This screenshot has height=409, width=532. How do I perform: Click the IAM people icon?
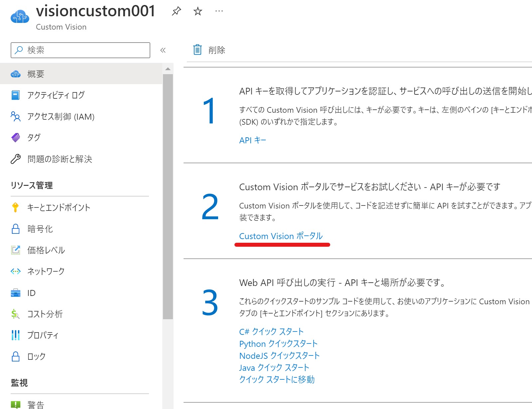tap(16, 116)
